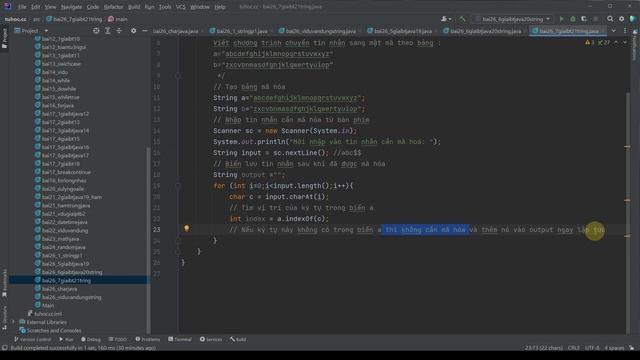Open Version Control tool window

[x=33, y=340]
